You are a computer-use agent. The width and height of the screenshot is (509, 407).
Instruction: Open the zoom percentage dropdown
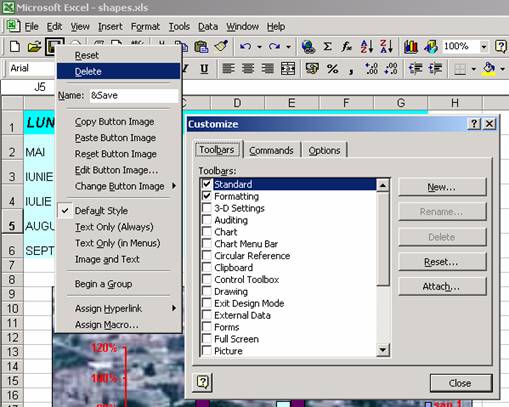[484, 47]
